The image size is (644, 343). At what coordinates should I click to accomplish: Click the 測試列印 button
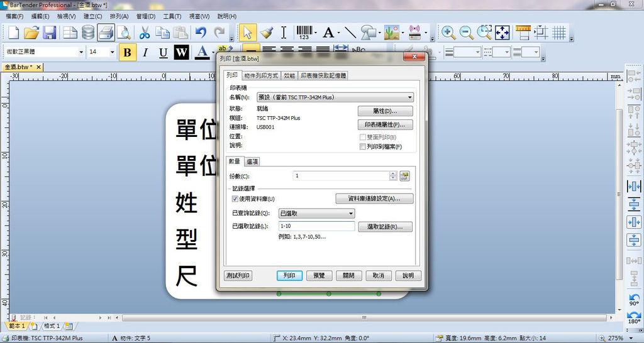point(238,276)
